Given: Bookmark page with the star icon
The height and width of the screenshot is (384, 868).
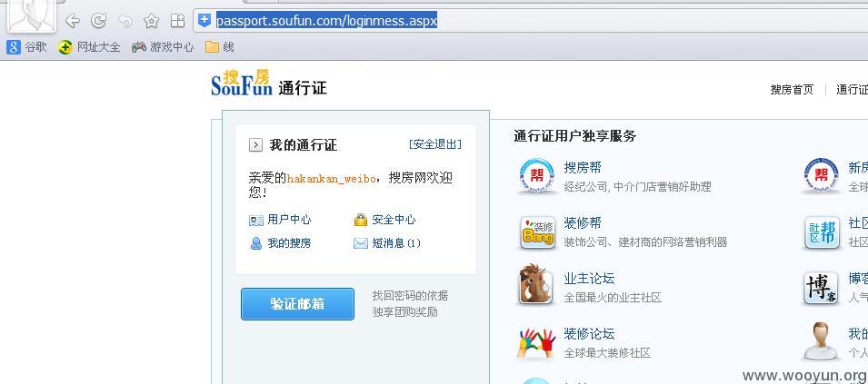Looking at the screenshot, I should pyautogui.click(x=151, y=21).
